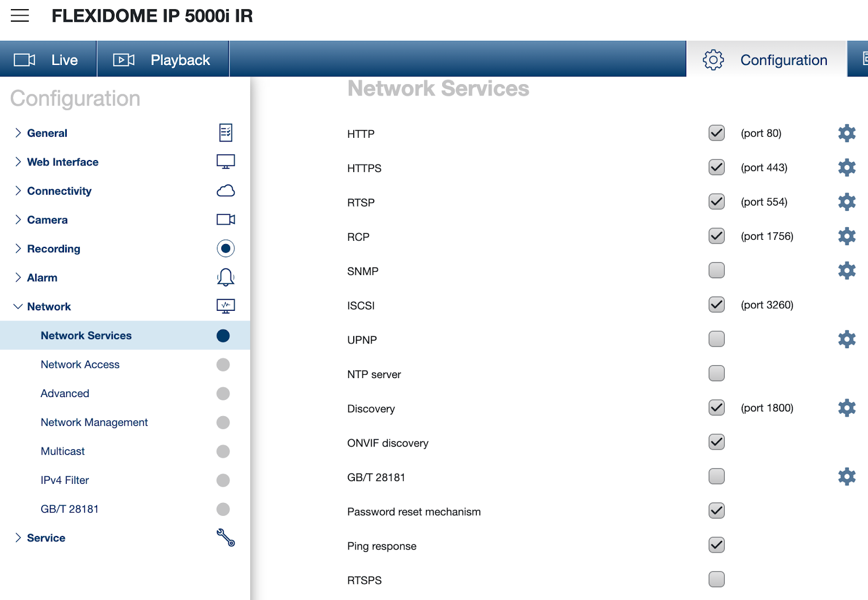The image size is (868, 600).
Task: Go to IPv4 Filter settings
Action: pos(65,480)
